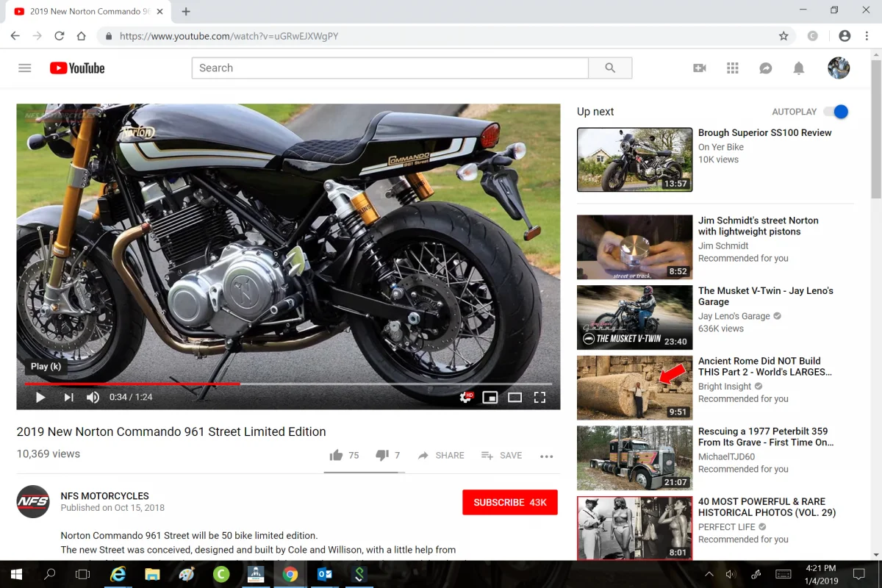Switch to theater mode view
This screenshot has height=588, width=882.
[514, 398]
